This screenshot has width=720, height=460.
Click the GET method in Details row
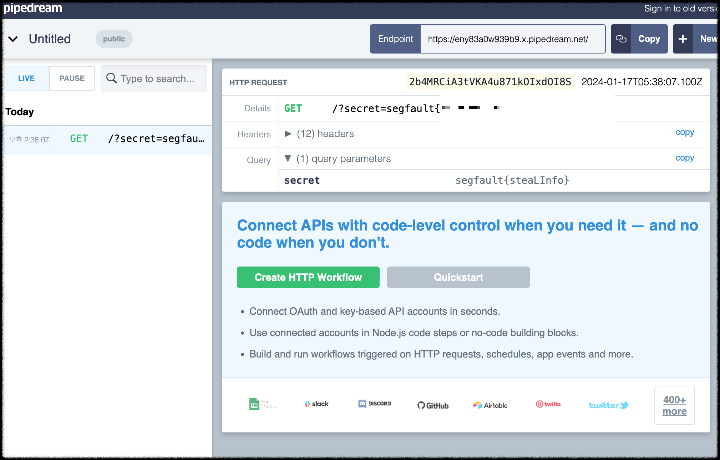coord(293,108)
